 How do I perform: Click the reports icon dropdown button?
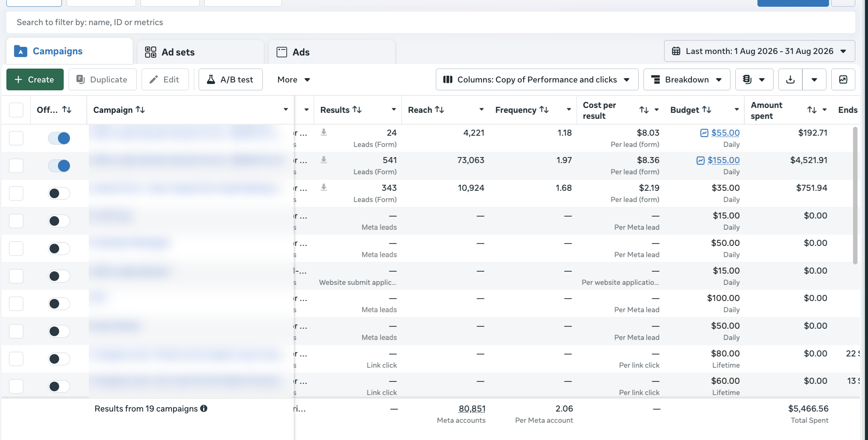click(754, 79)
